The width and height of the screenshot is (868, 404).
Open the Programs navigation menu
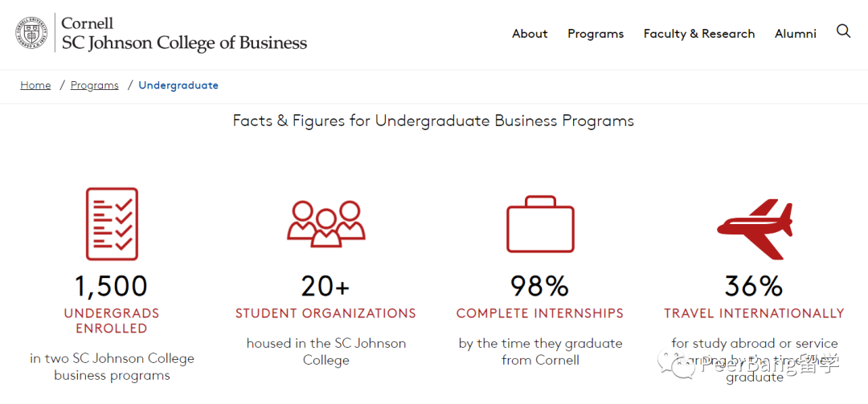[x=596, y=34]
